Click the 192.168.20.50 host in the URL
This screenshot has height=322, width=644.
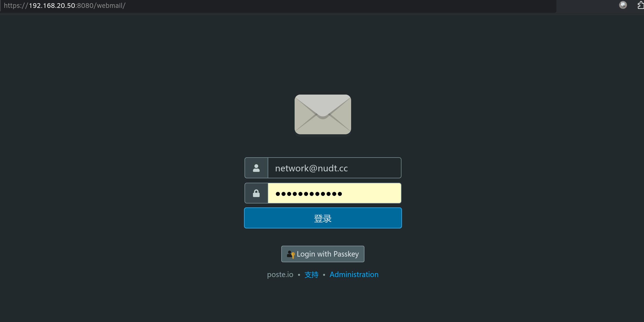(52, 5)
